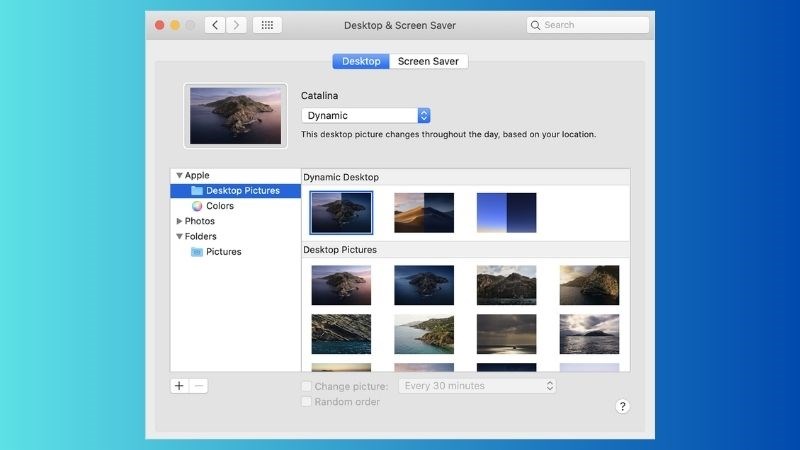Screen dimensions: 800x450
Task: Select the dark moody sea picture
Action: click(x=507, y=334)
